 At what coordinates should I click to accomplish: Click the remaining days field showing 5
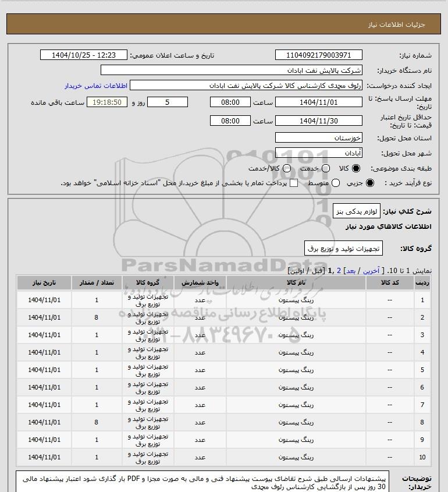pos(168,102)
